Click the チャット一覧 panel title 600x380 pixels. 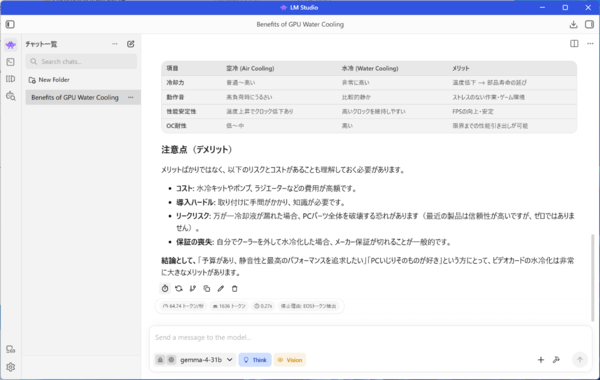pyautogui.click(x=41, y=44)
